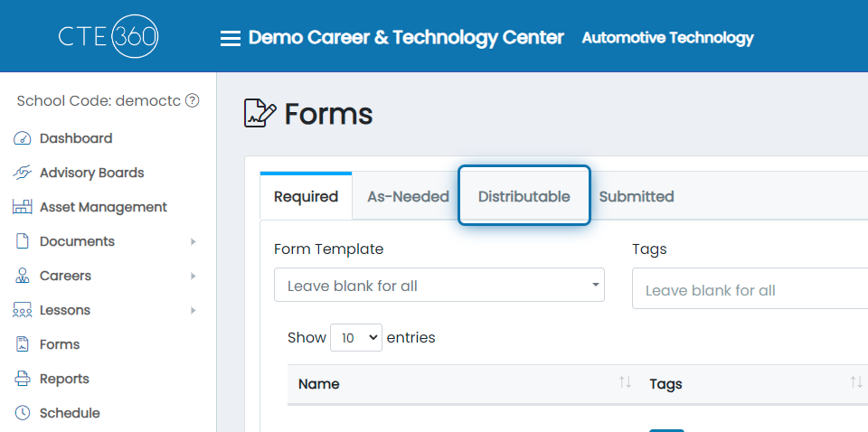The width and height of the screenshot is (868, 432).
Task: Open Dashboard in the sidebar
Action: (76, 138)
